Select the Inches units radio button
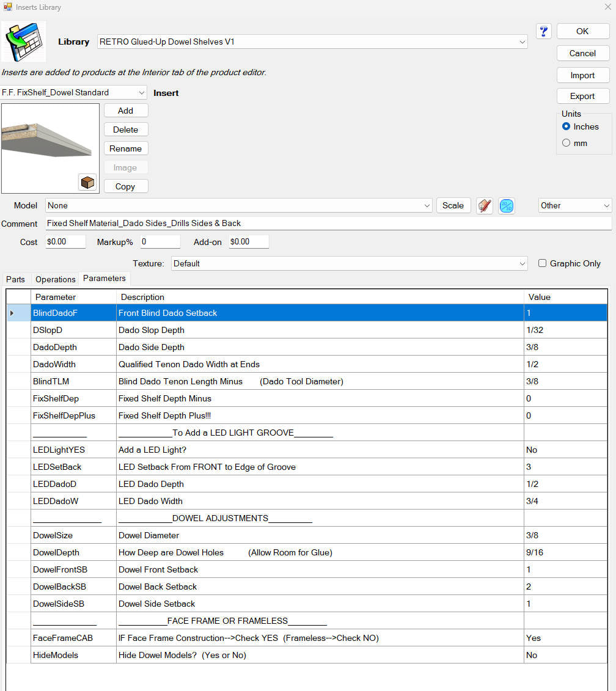Screen dimensions: 616x691 coord(566,126)
